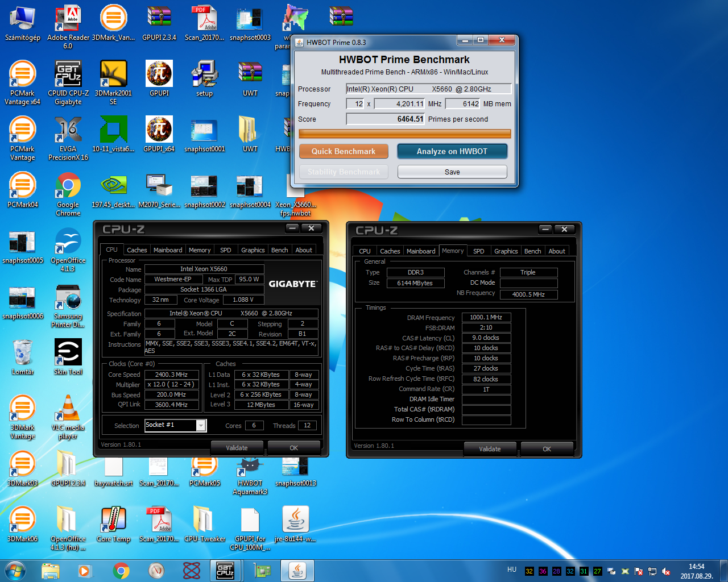Open the Számítógép desktop icon

point(22,23)
